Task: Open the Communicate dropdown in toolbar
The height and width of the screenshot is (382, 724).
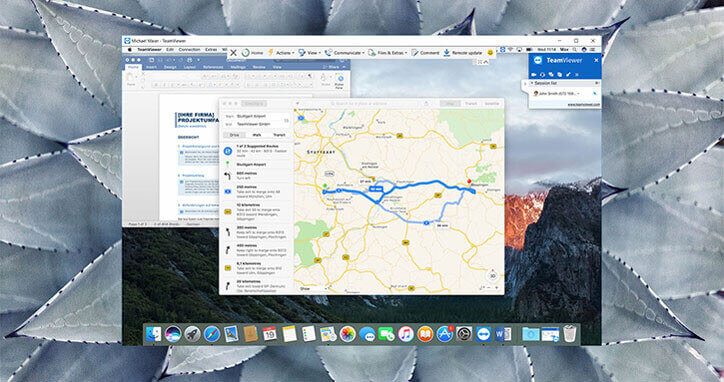Action: 344,53
